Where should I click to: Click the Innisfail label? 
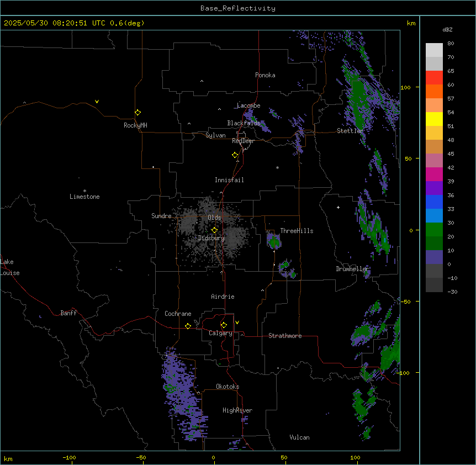[x=229, y=180]
